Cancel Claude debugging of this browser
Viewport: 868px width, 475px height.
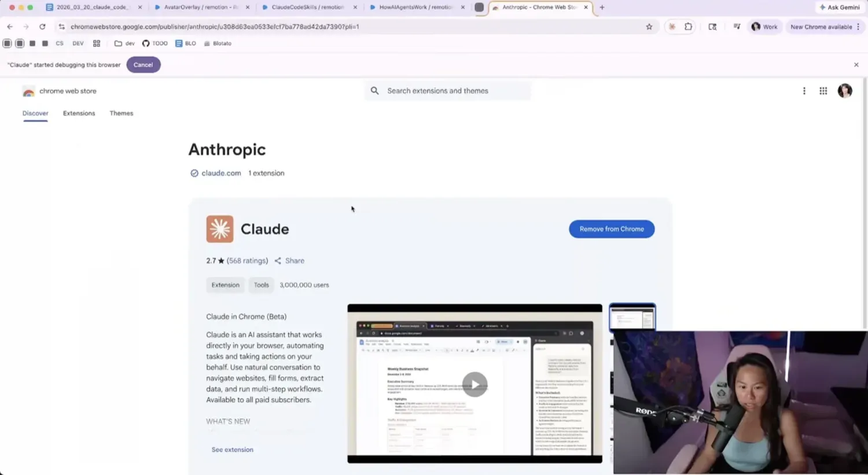tap(143, 65)
